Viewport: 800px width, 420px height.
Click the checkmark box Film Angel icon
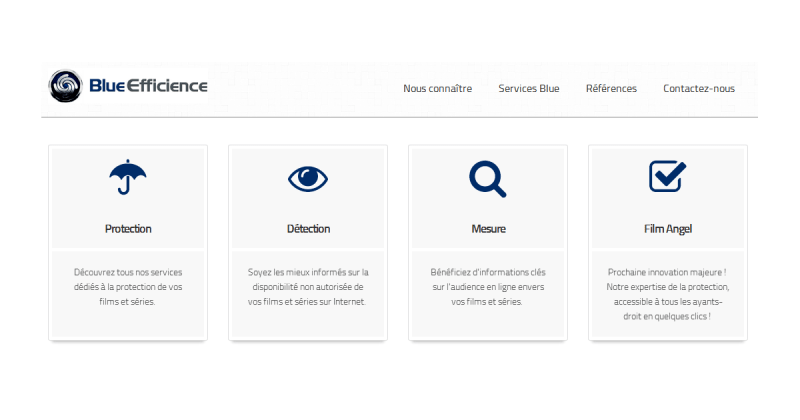pyautogui.click(x=667, y=176)
